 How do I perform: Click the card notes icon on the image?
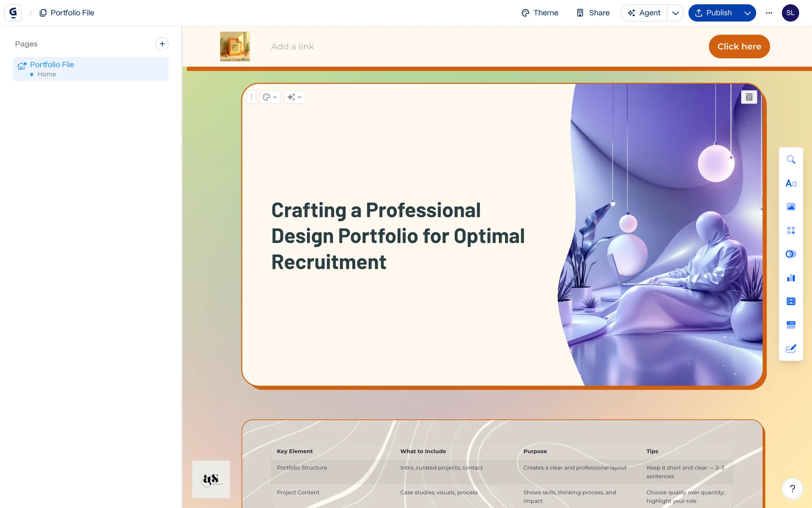click(749, 97)
